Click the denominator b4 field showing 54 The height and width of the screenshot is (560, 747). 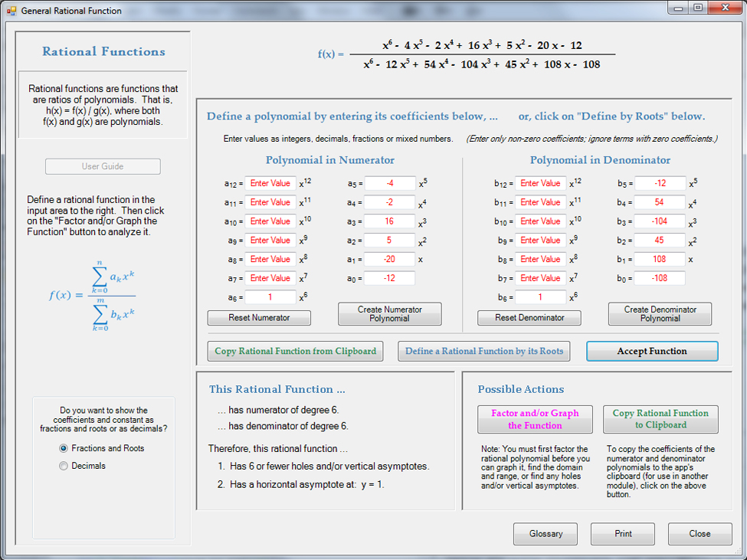tap(660, 203)
